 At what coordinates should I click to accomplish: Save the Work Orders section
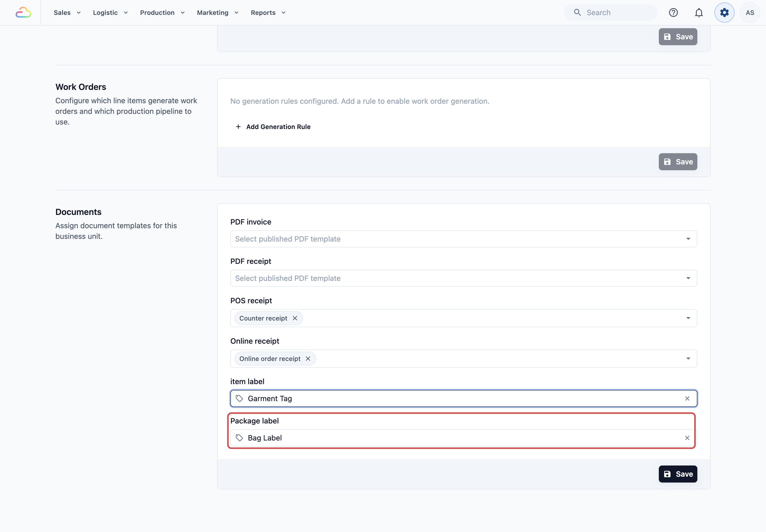point(678,162)
